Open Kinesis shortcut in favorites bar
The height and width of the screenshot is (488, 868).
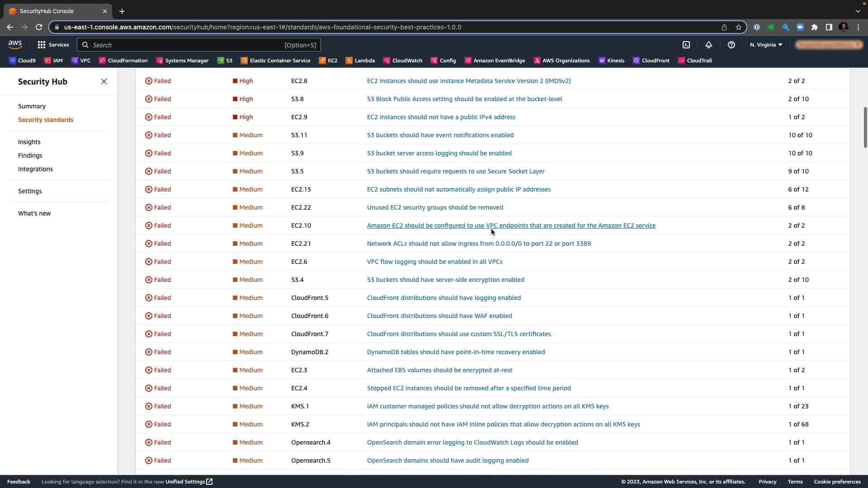click(611, 61)
